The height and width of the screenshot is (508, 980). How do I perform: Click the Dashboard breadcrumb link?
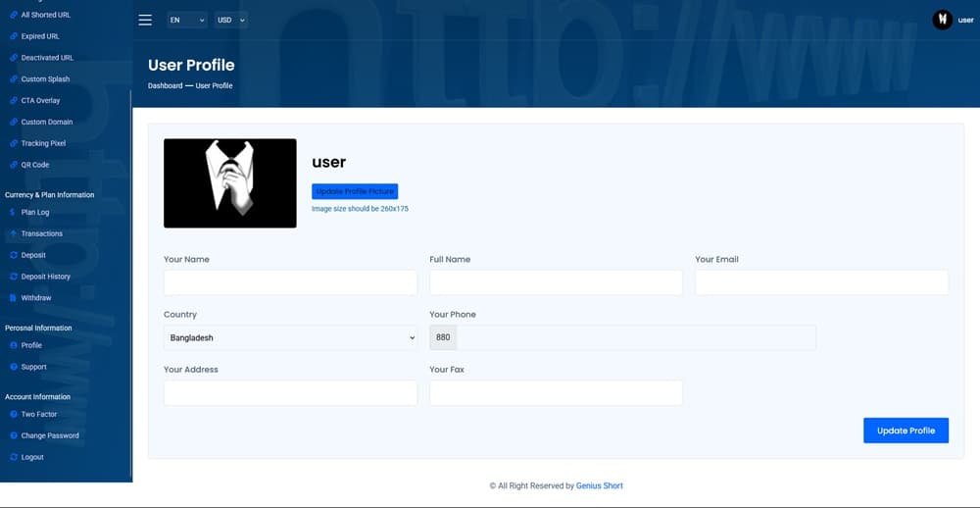pyautogui.click(x=165, y=86)
